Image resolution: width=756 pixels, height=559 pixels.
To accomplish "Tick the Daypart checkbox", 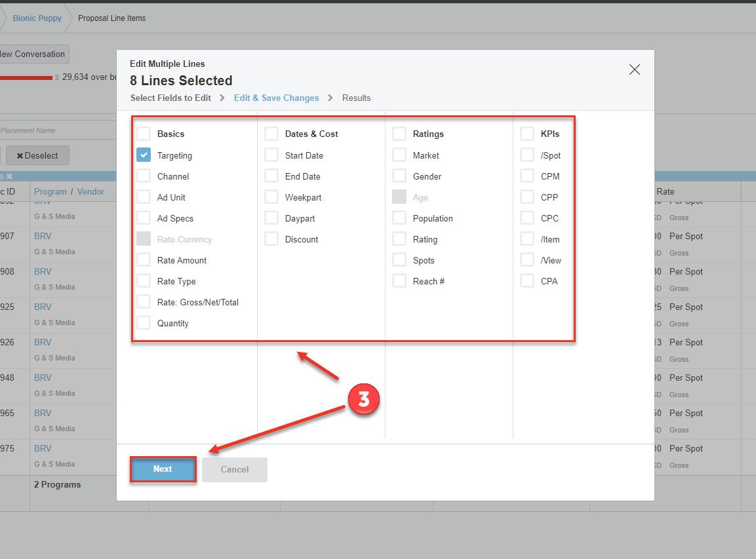I will (271, 218).
